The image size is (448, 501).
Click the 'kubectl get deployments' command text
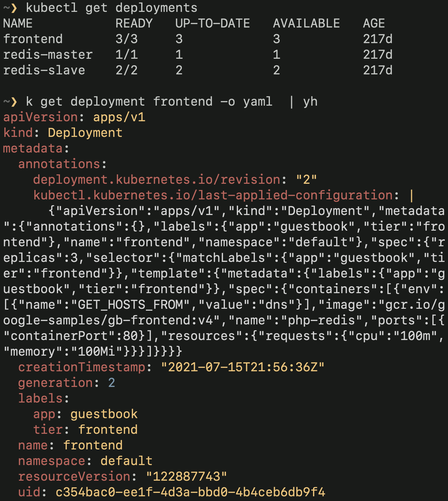click(112, 8)
